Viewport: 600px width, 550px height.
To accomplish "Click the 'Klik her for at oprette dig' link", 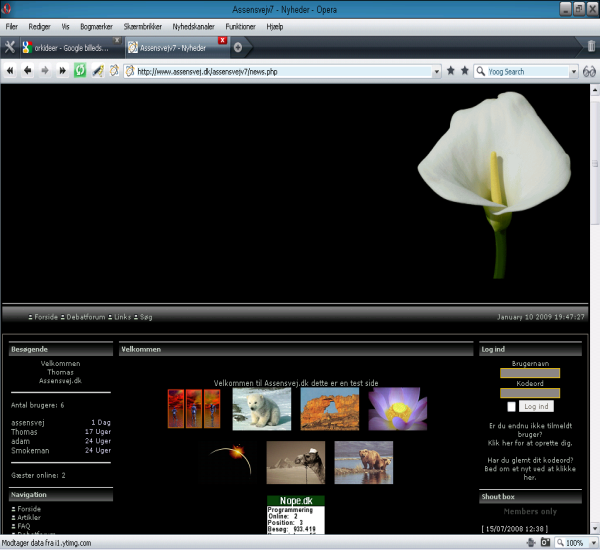I will [x=530, y=443].
